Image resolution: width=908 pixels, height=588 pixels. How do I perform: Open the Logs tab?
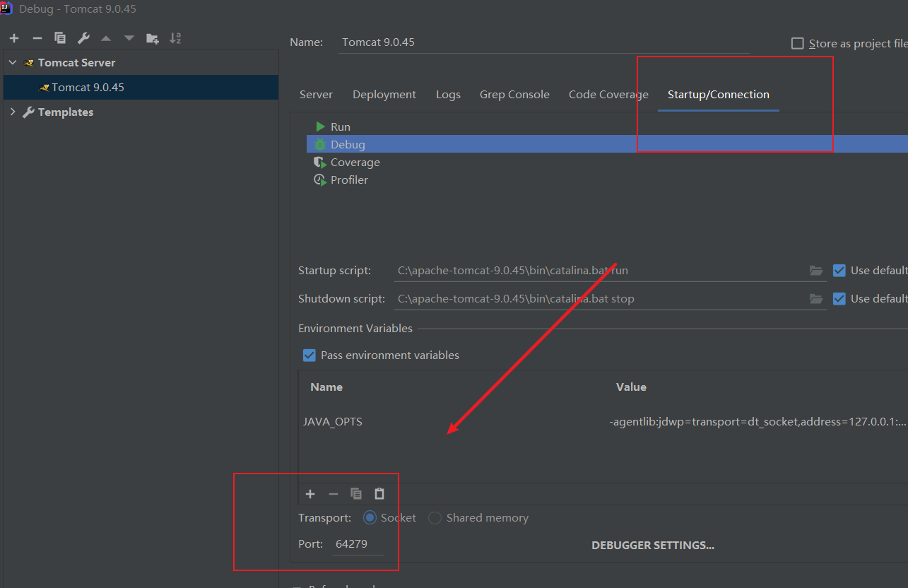coord(448,95)
